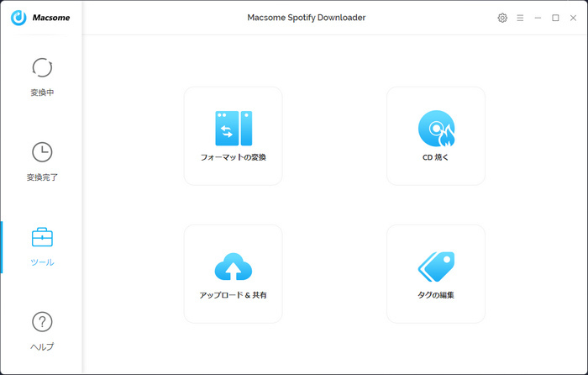Click the Macsome brand name text
The height and width of the screenshot is (375, 588).
click(x=51, y=18)
